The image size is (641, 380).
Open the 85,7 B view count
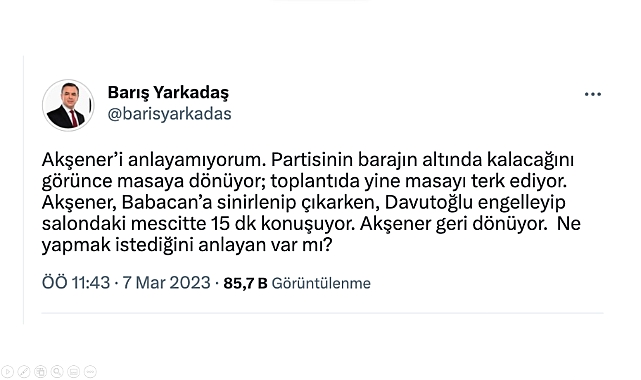point(245,283)
